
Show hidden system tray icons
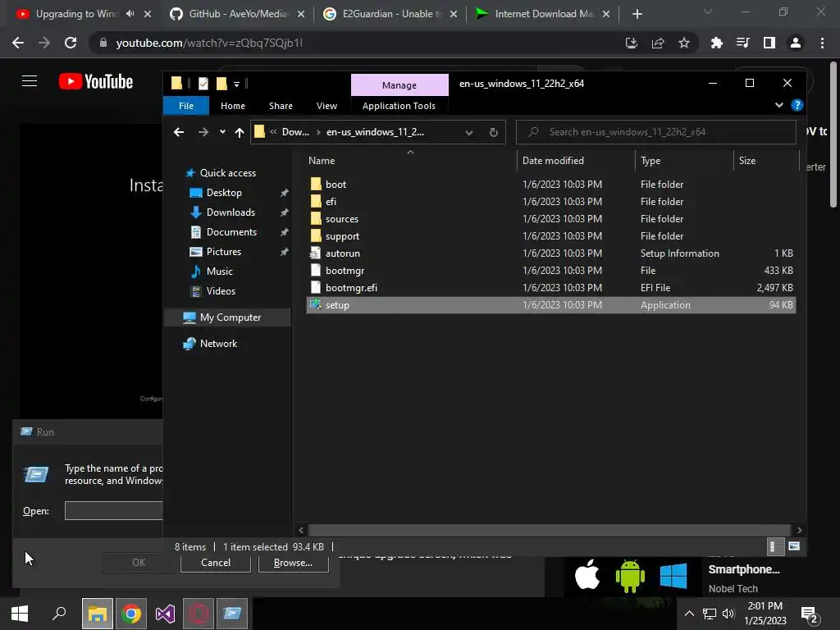click(x=689, y=614)
